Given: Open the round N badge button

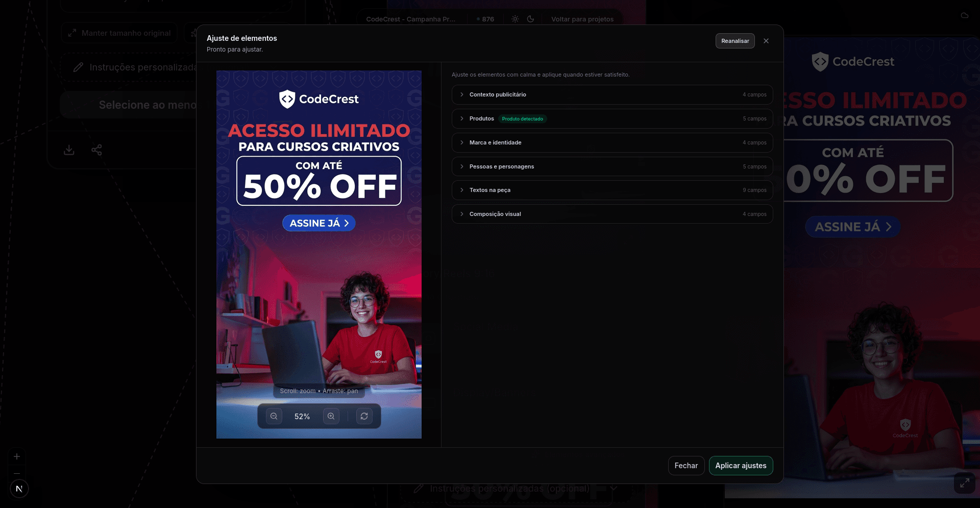Looking at the screenshot, I should coord(19,489).
